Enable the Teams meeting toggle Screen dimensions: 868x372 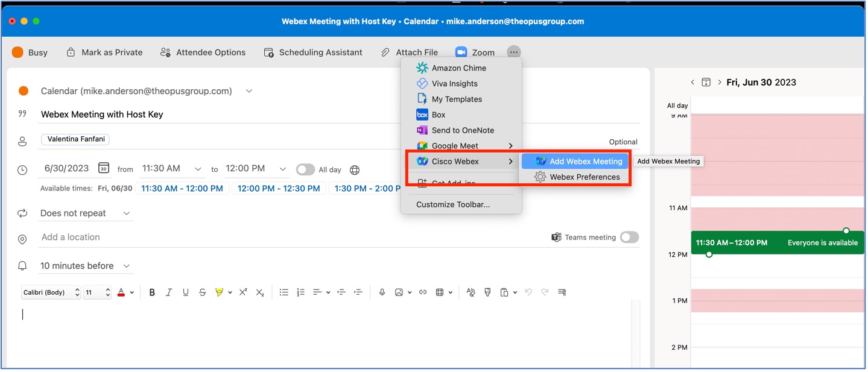(629, 237)
